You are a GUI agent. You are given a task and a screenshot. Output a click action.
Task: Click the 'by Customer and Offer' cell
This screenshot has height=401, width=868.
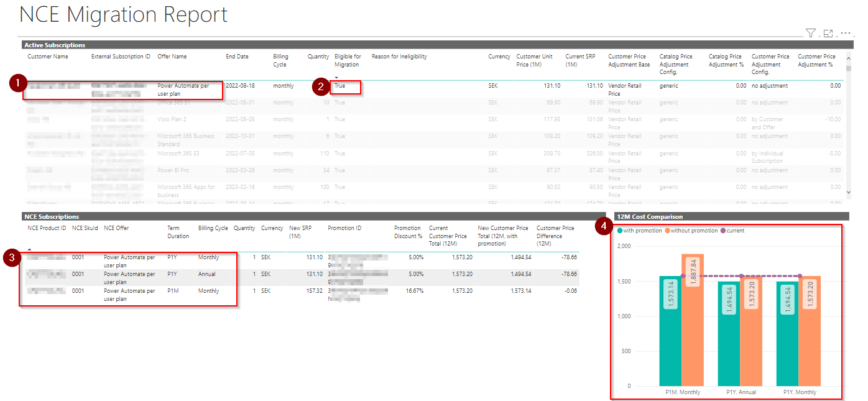click(x=767, y=123)
